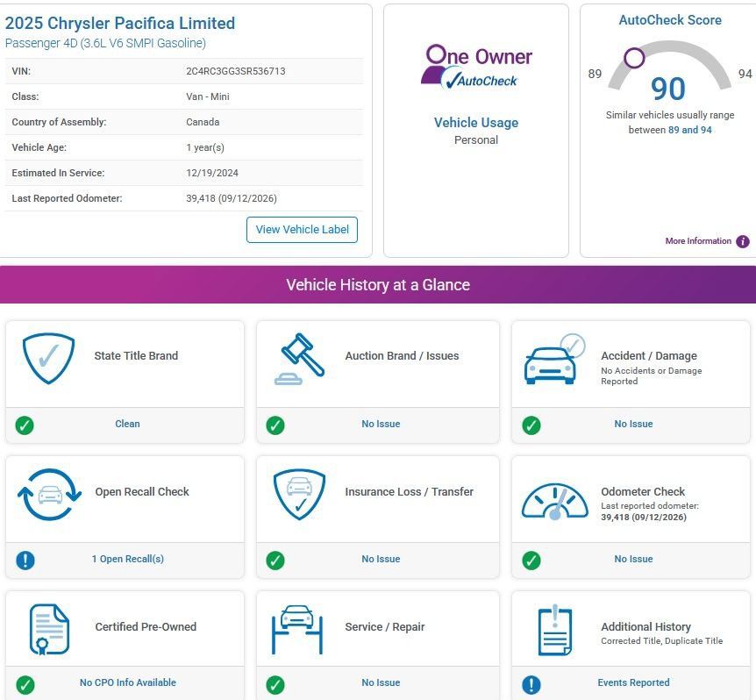Click the score number 90
The width and height of the screenshot is (756, 700).
tap(667, 89)
